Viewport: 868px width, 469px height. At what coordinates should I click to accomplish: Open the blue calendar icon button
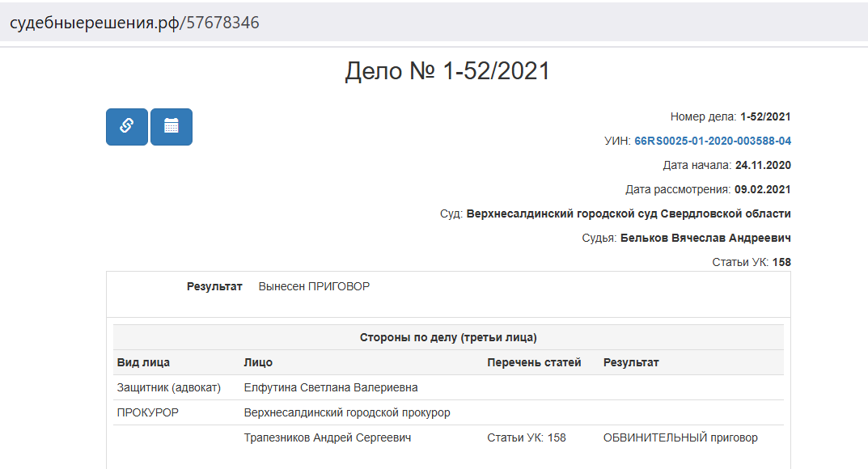click(171, 127)
